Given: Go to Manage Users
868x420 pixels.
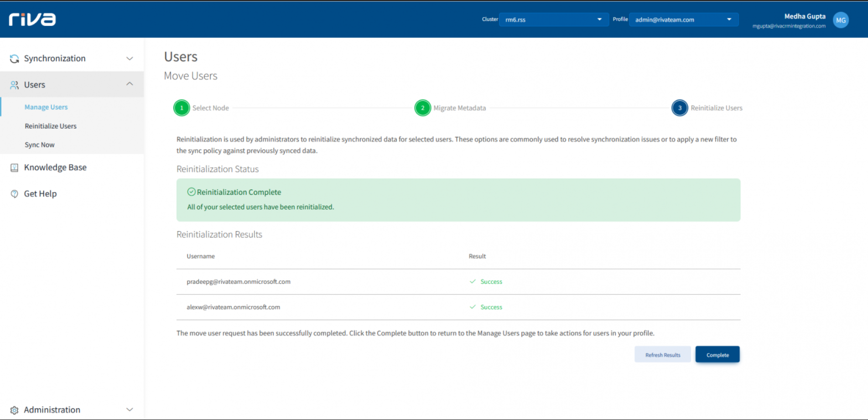Looking at the screenshot, I should [46, 107].
